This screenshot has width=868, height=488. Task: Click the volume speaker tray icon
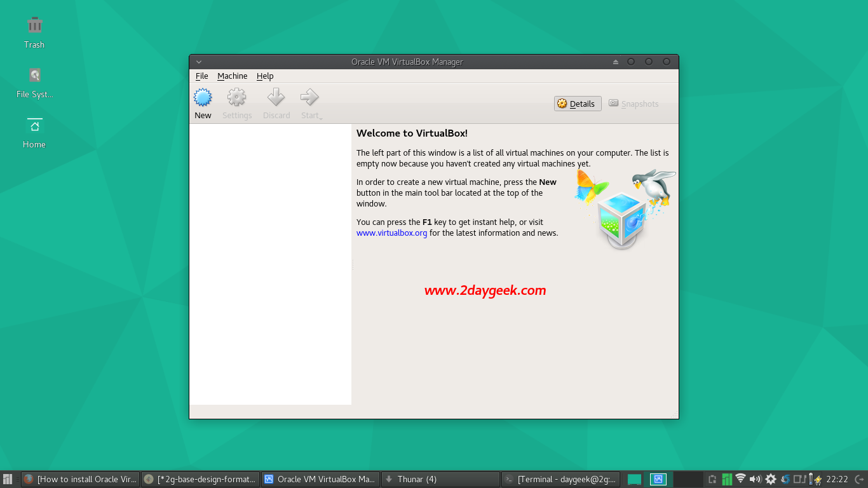(756, 479)
